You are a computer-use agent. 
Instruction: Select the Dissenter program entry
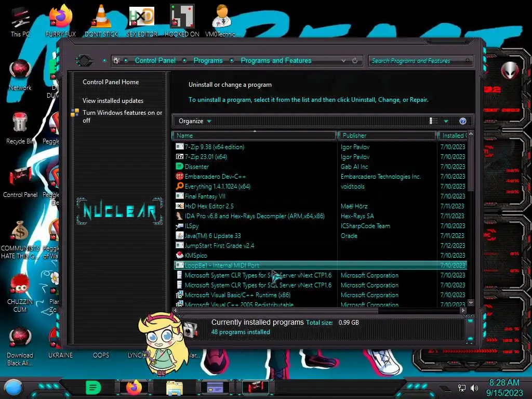point(321,167)
